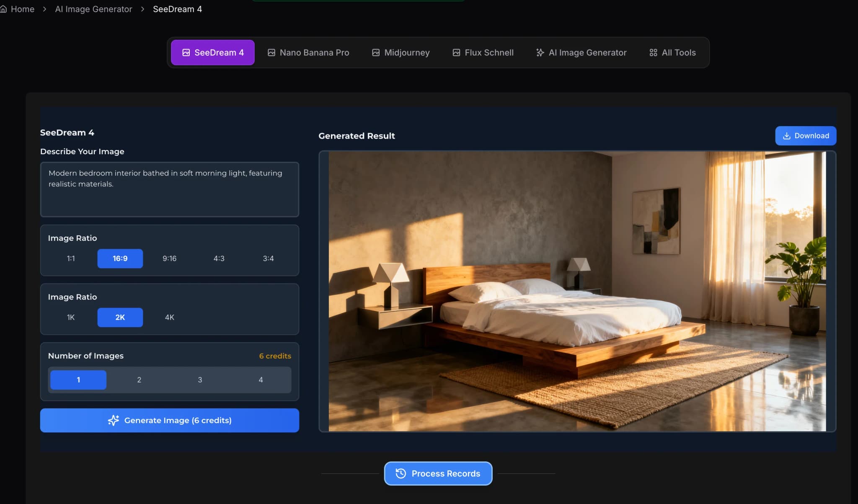Go to AI Image Generator breadcrumb link
This screenshot has width=858, height=504.
click(x=93, y=9)
